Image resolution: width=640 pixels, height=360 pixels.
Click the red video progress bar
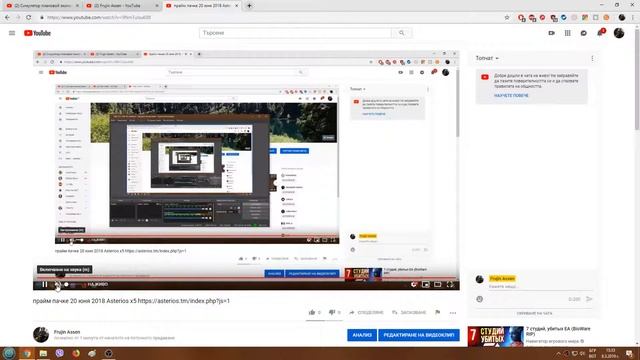(246, 278)
